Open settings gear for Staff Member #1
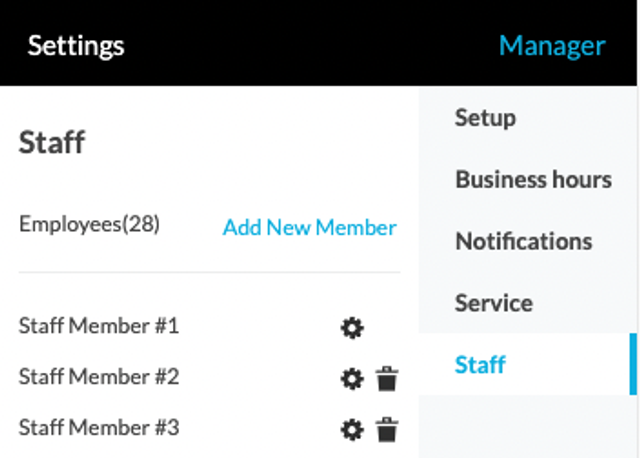Screen dimensions: 640x458 click(352, 328)
